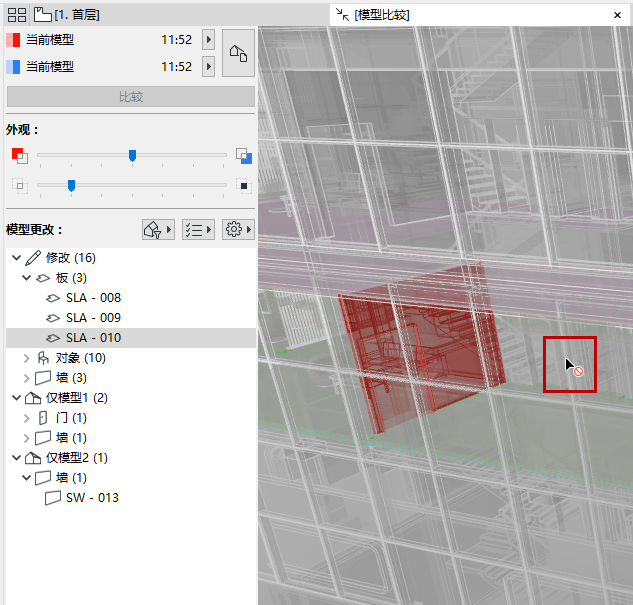Click the 仅模型2 (1) label
Screen dimensions: 633x605
click(x=77, y=458)
